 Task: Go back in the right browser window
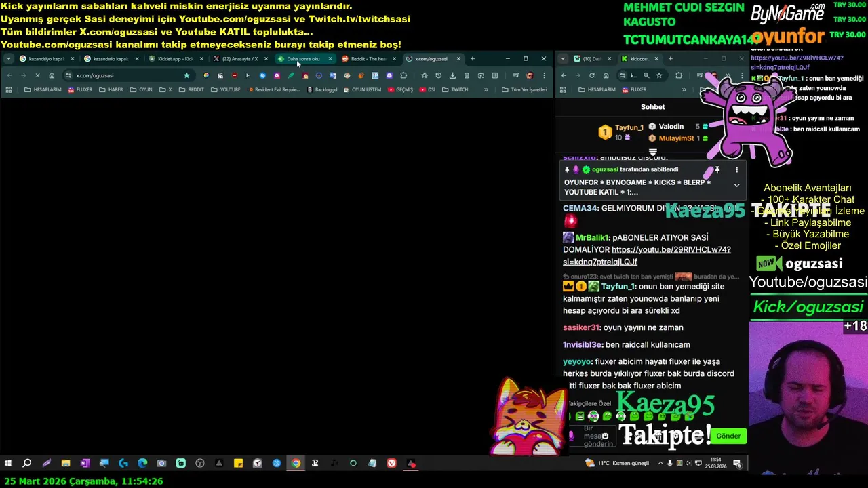coord(564,75)
